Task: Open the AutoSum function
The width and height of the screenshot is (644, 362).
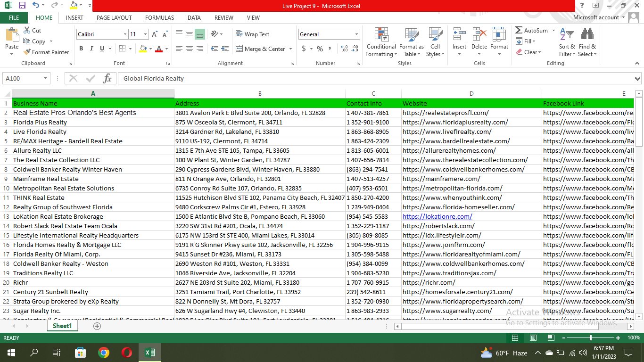Action: pos(533,30)
